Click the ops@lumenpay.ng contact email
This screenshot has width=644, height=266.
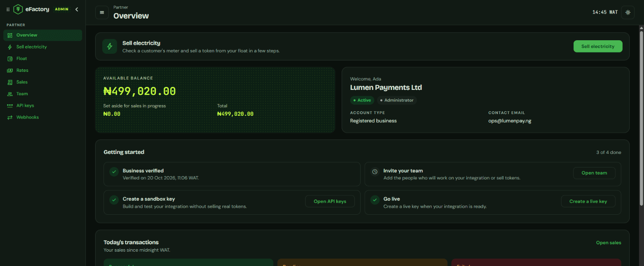[x=510, y=121]
